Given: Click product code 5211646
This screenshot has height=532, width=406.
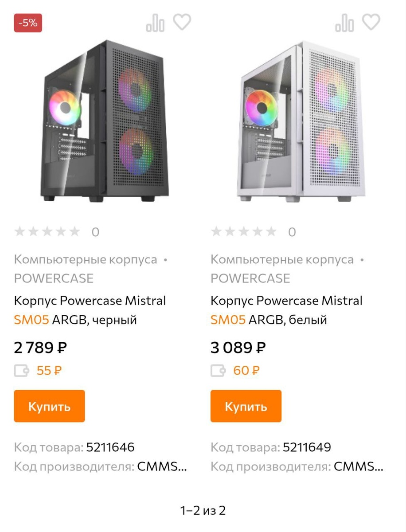Looking at the screenshot, I should point(110,447).
